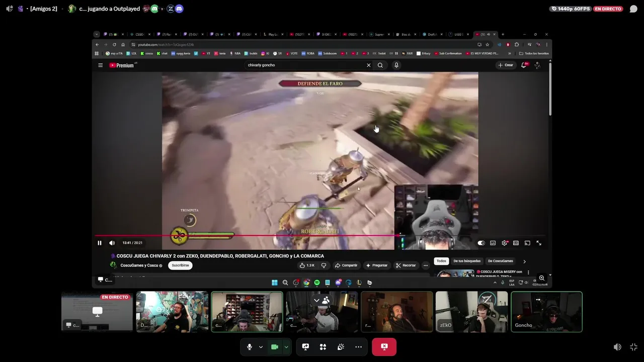This screenshot has height=362, width=644.
Task: Switch YouTube player to theater mode
Action: point(516,243)
